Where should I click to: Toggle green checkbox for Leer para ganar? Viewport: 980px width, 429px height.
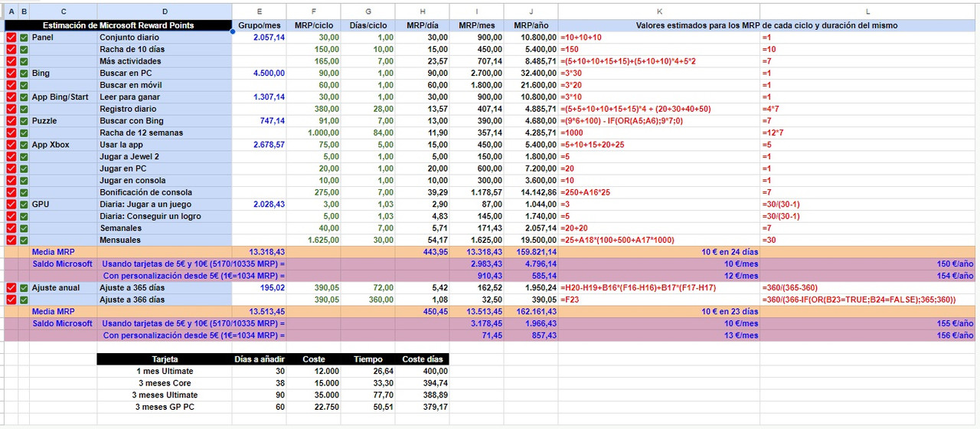24,97
